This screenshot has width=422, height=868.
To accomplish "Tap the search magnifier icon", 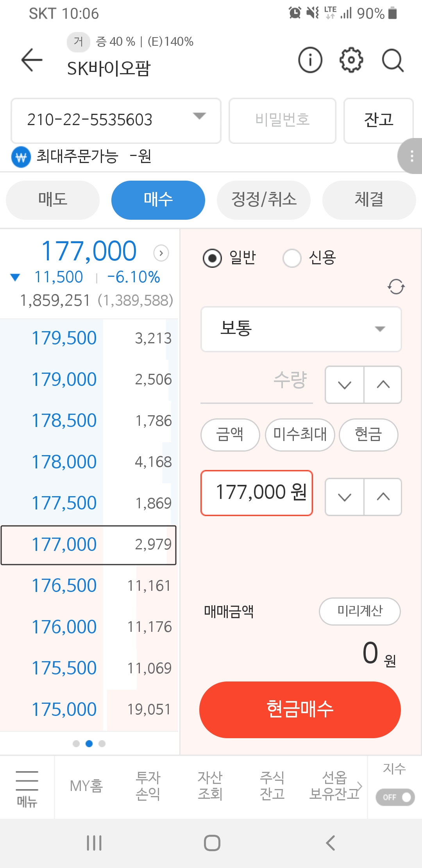I will pos(392,61).
